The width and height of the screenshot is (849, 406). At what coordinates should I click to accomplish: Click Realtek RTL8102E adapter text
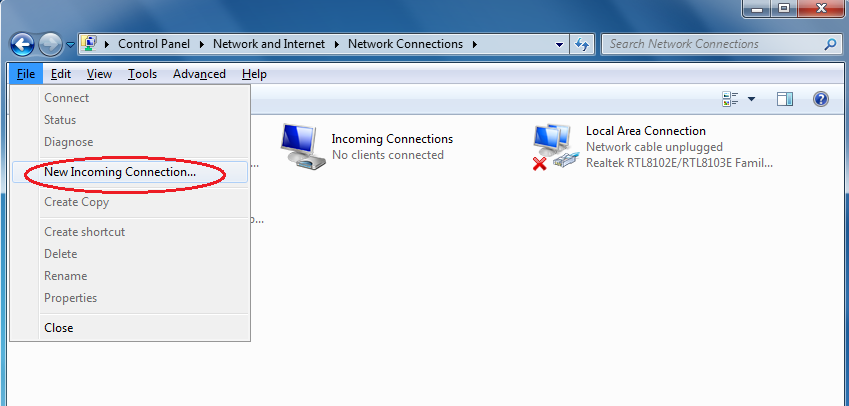(679, 163)
